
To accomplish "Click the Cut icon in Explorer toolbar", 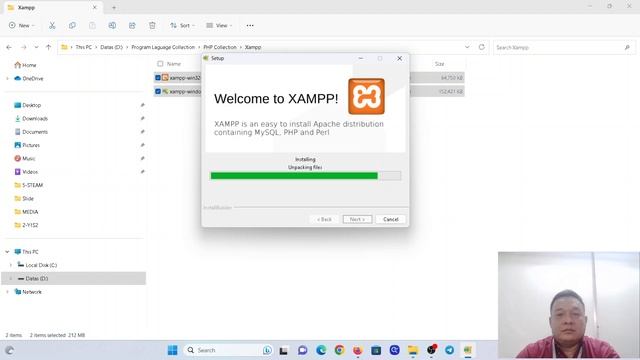I will 52,25.
